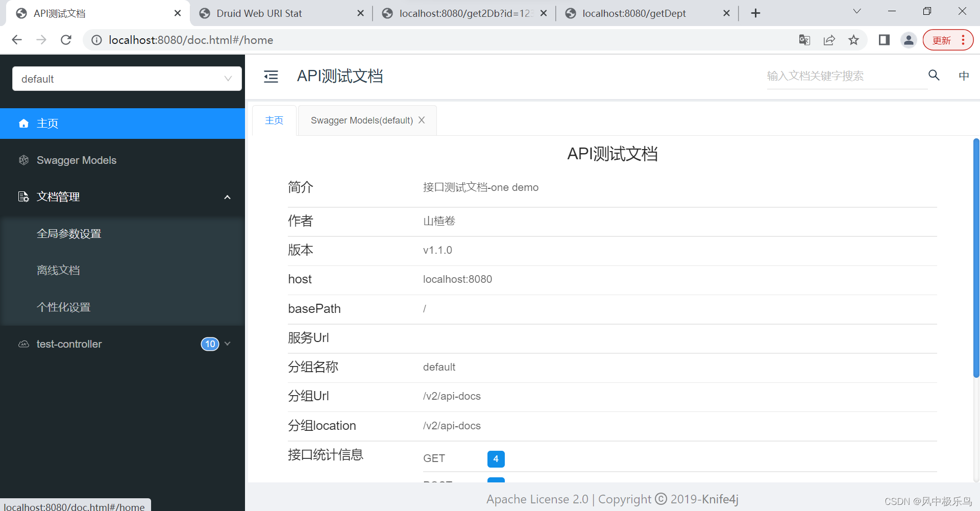Switch to Druid Web URI Stat browser tab
This screenshot has height=511, width=980.
coord(281,13)
